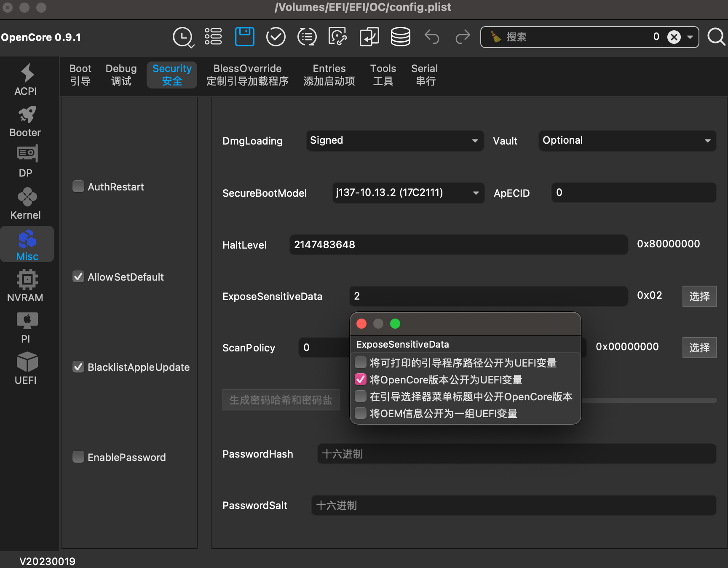Viewport: 728px width, 568px height.
Task: Click the HaltLevel input field
Action: [459, 245]
